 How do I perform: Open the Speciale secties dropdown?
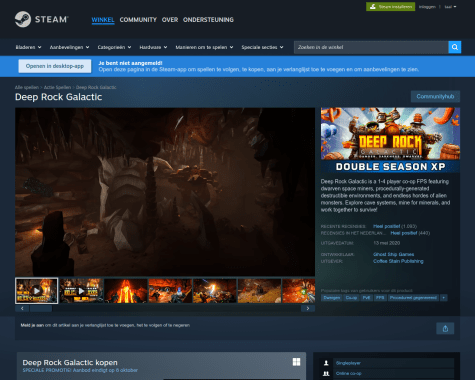[x=262, y=47]
